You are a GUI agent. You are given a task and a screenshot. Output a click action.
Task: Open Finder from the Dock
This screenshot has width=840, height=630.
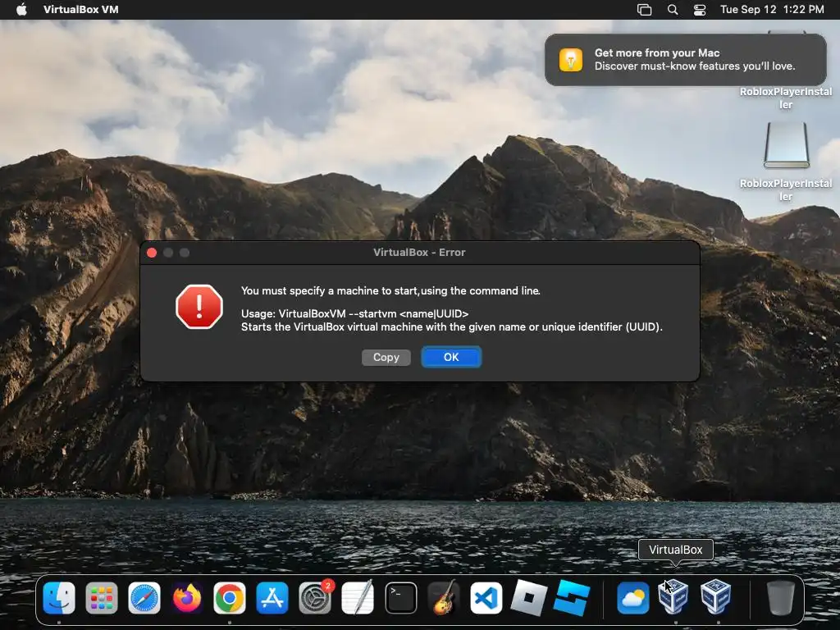(59, 598)
